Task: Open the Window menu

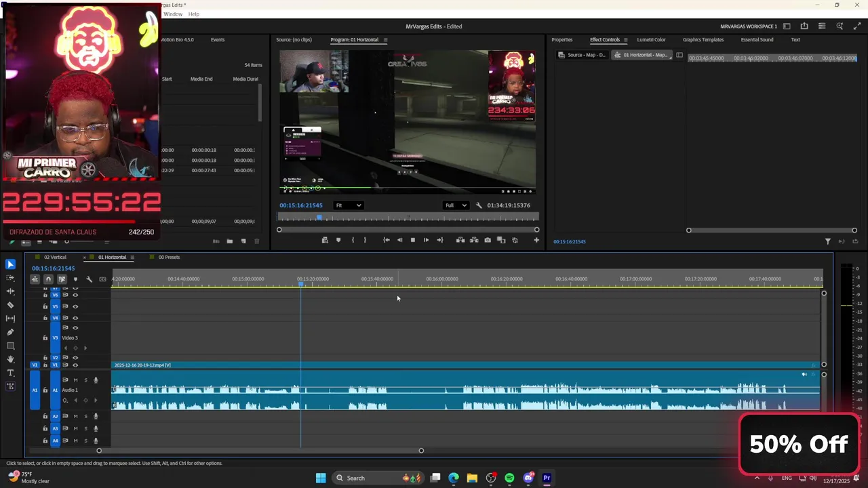Action: pyautogui.click(x=173, y=14)
